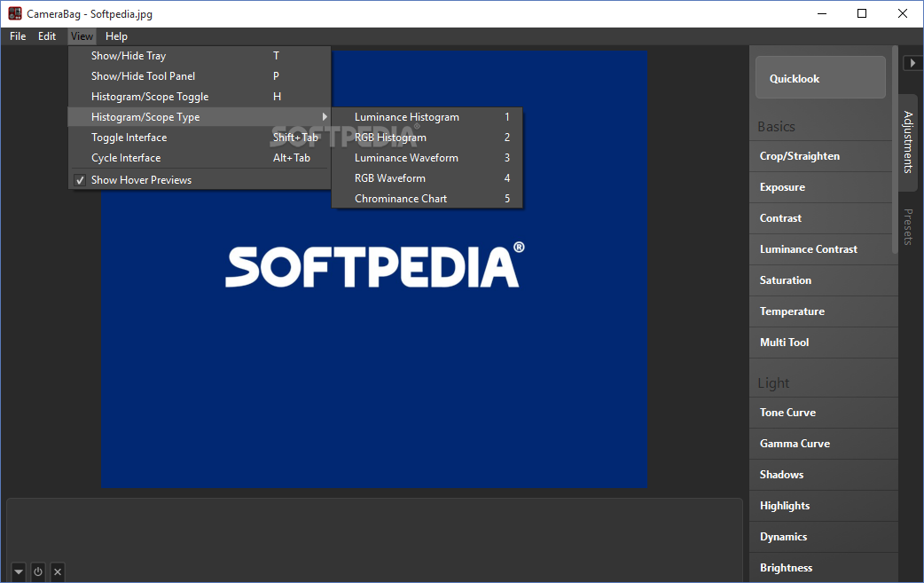Screen dimensions: 924x583
Task: Open the Edit menu
Action: tap(47, 36)
